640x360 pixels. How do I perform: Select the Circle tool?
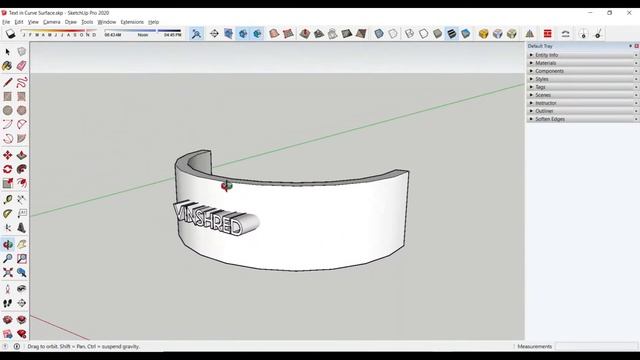7,110
